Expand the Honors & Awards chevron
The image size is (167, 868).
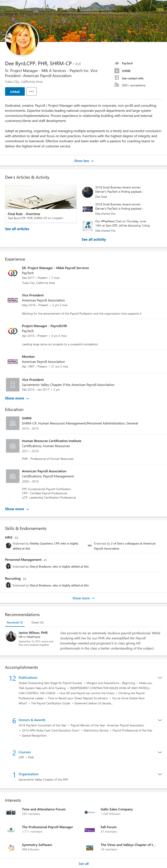pos(160,720)
